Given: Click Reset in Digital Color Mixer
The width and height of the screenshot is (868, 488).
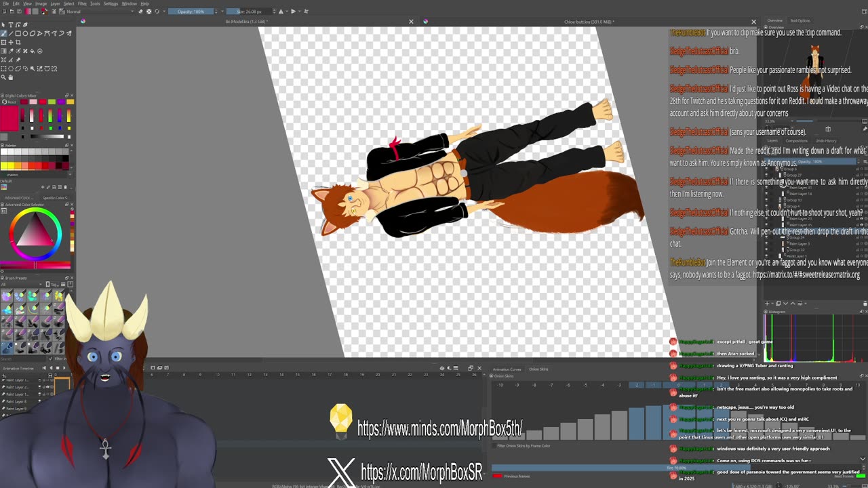Looking at the screenshot, I should pyautogui.click(x=9, y=102).
